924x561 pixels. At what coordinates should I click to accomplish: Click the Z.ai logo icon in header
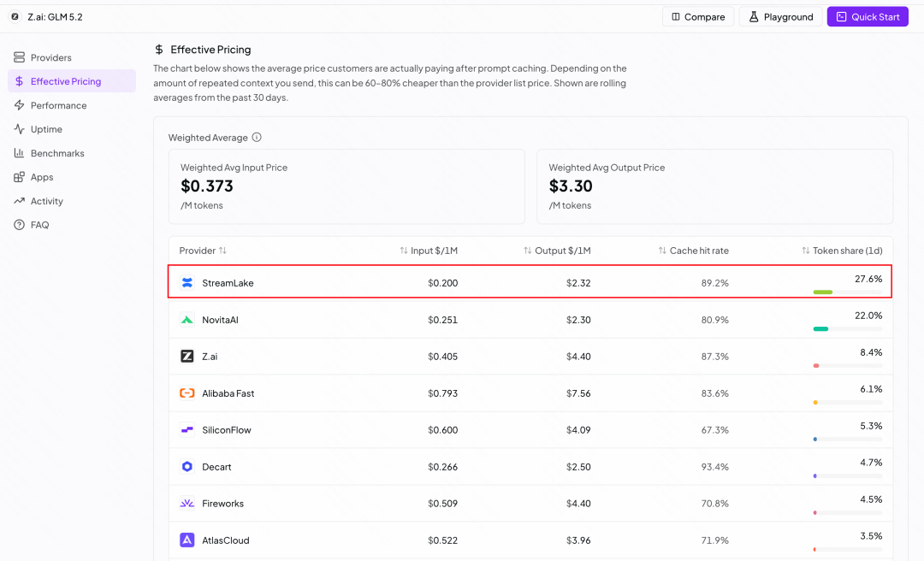[15, 16]
